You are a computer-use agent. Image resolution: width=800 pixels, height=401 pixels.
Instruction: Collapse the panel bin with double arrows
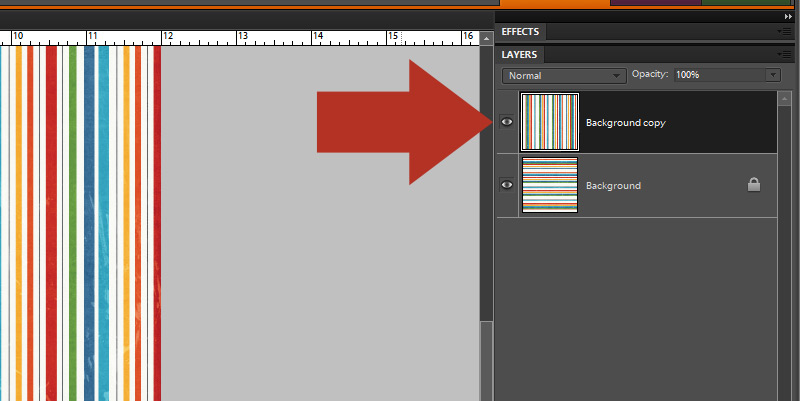pyautogui.click(x=788, y=17)
